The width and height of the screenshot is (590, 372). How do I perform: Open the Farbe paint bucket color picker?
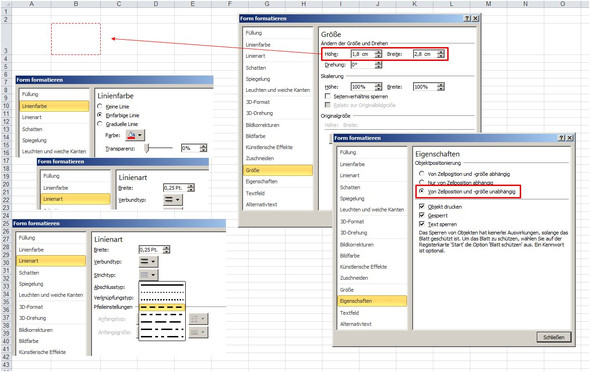[x=135, y=135]
